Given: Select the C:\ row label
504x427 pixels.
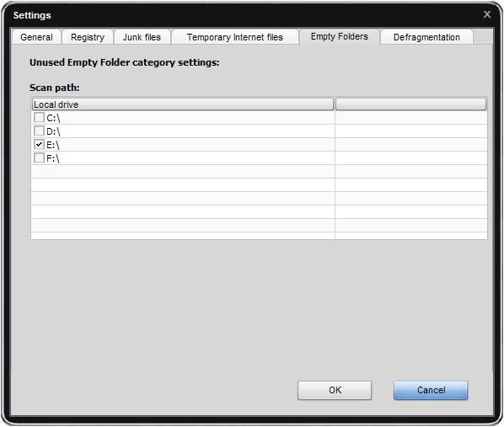Looking at the screenshot, I should (x=53, y=118).
